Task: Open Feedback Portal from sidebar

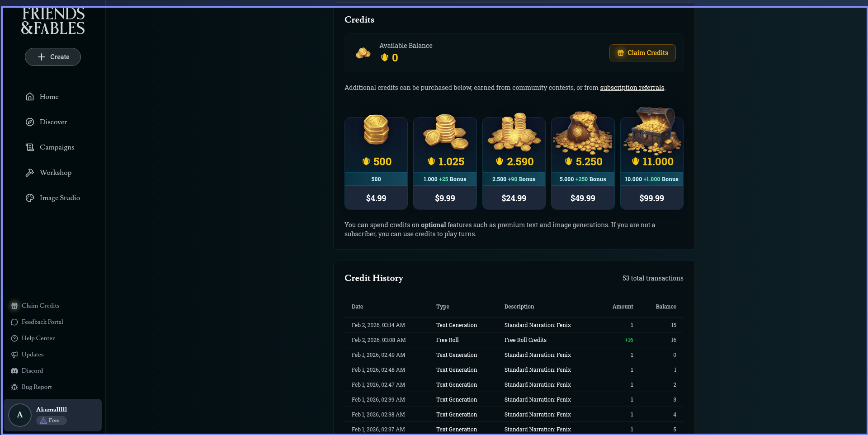Action: click(x=42, y=322)
